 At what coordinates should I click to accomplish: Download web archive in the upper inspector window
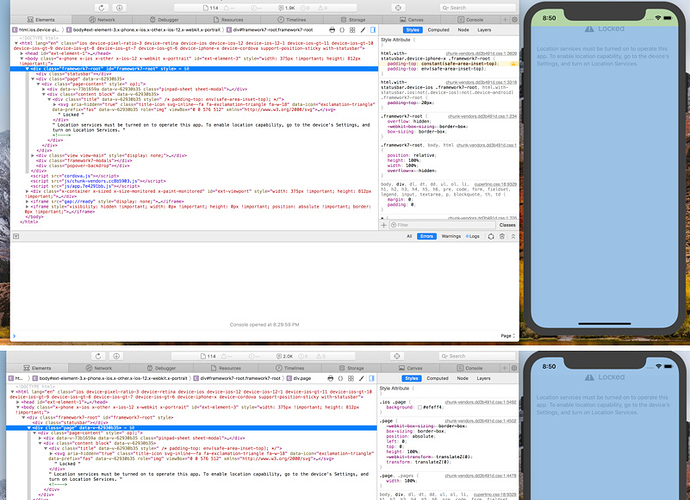pyautogui.click(x=119, y=7)
